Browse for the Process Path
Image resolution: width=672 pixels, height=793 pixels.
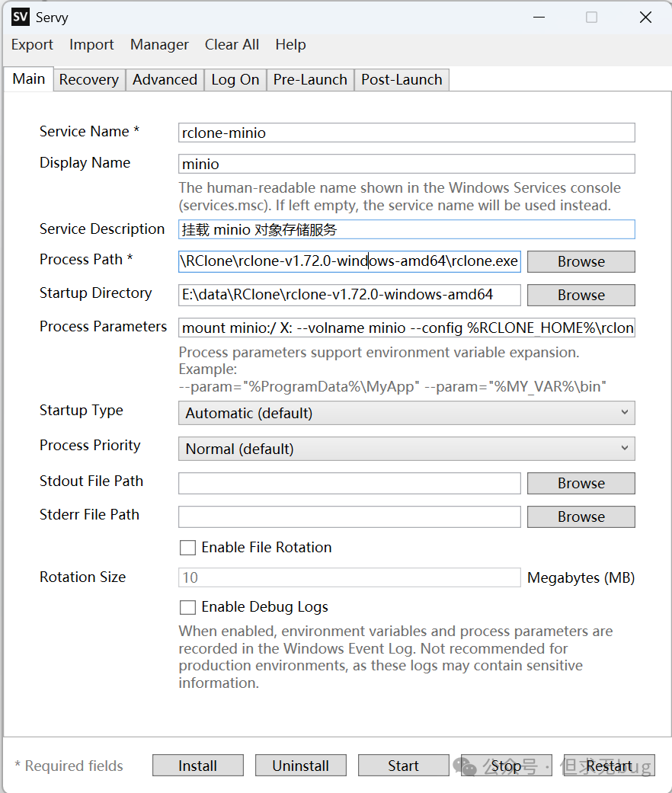tap(581, 261)
